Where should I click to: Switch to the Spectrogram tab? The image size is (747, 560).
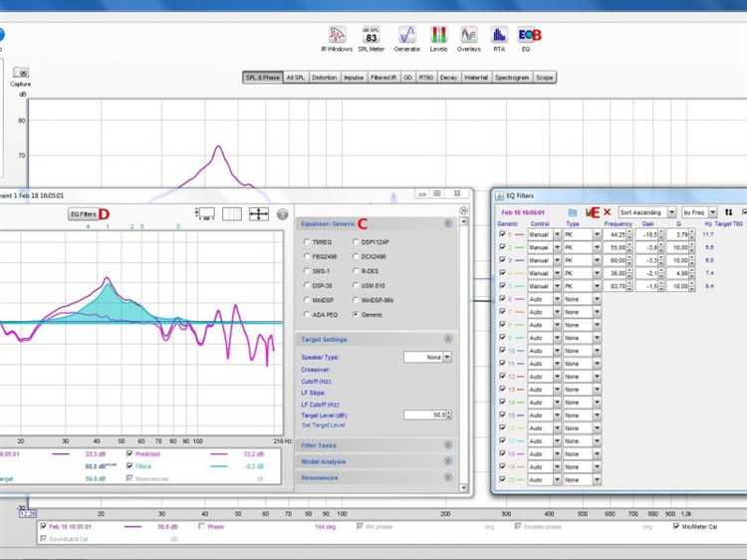click(x=512, y=77)
